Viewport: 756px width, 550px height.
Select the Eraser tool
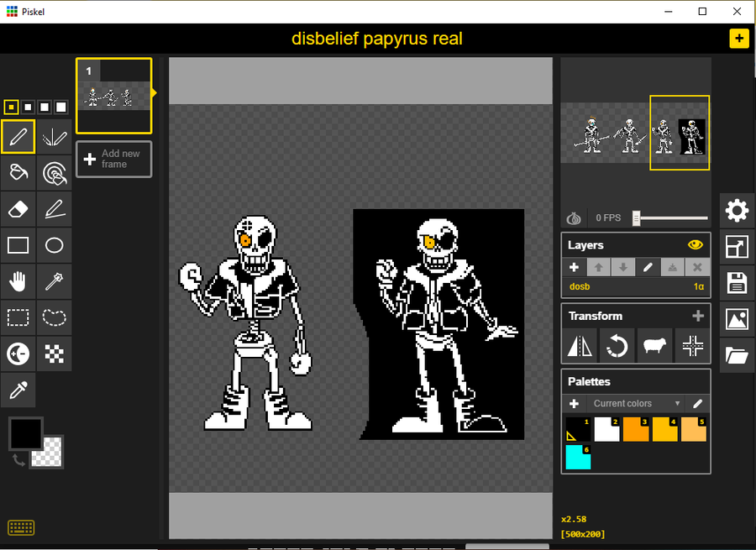tap(18, 209)
